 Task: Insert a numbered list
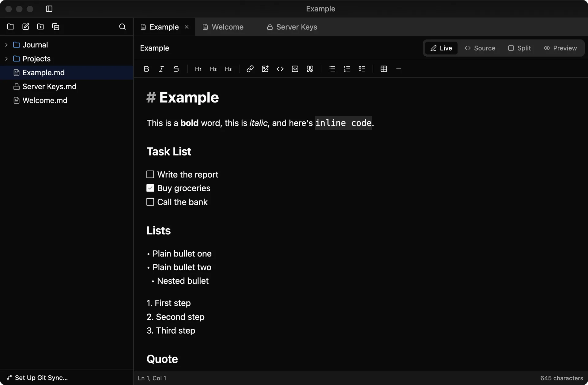[347, 69]
